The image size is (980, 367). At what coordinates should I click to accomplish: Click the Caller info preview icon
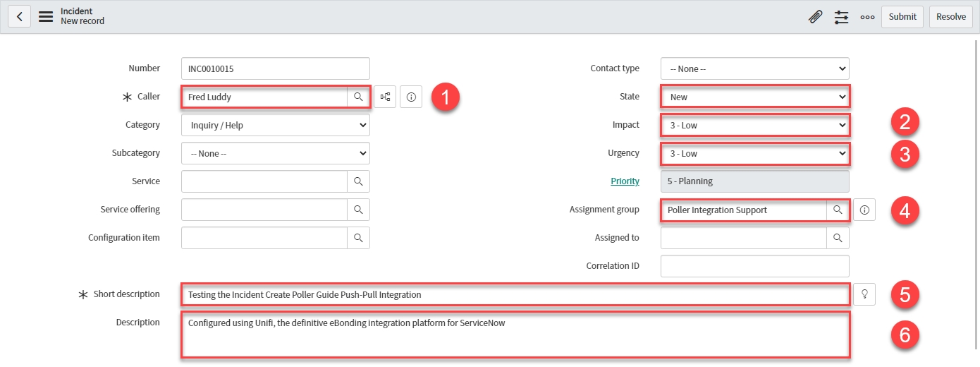(x=411, y=97)
